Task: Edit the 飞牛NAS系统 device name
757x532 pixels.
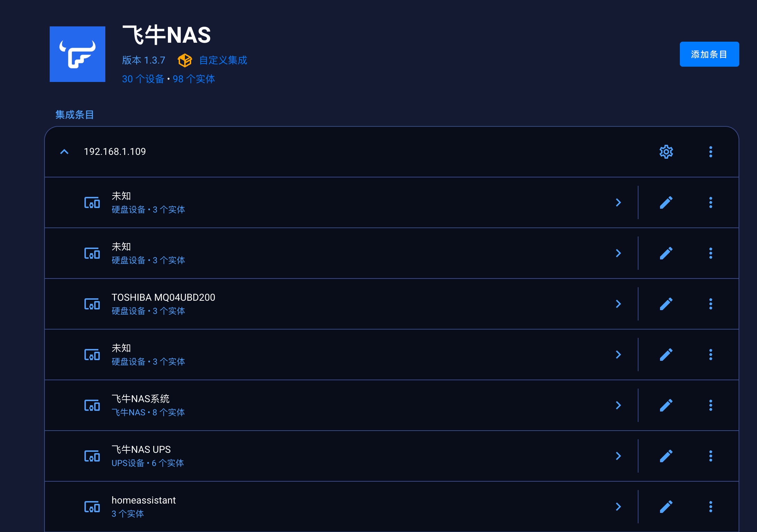Action: point(666,405)
